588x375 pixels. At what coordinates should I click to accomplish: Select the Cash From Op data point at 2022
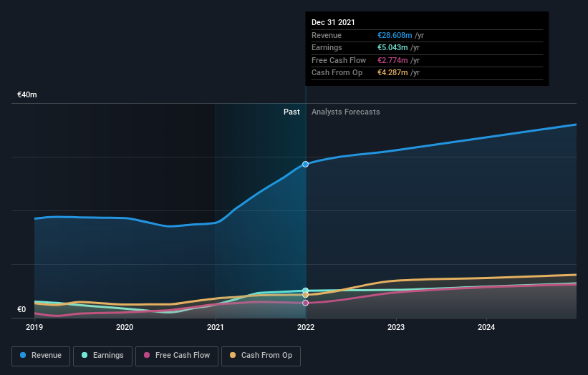coord(306,295)
